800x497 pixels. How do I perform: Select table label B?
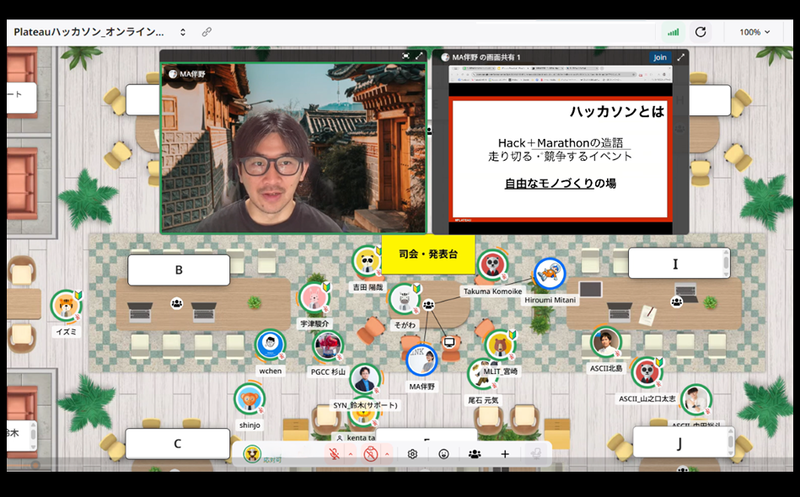click(179, 270)
